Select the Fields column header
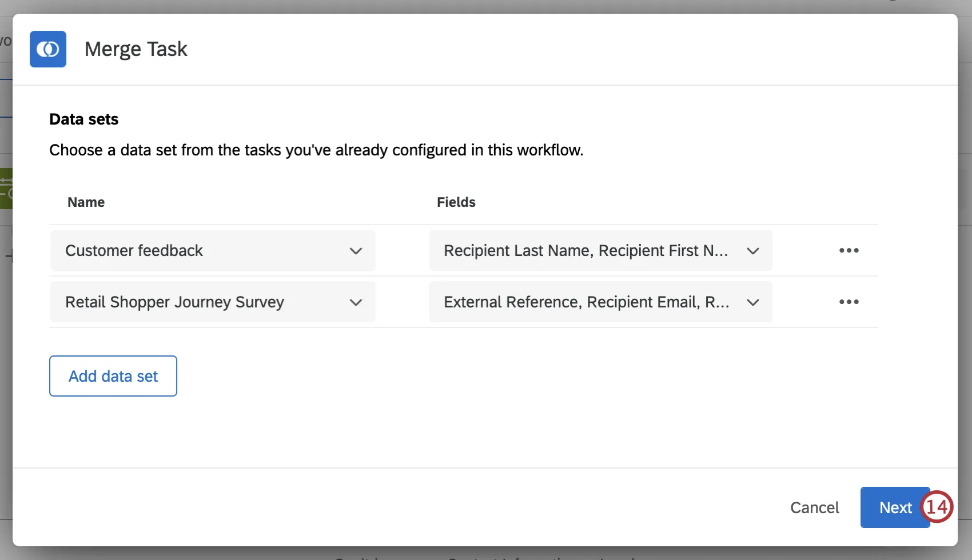Image resolution: width=972 pixels, height=560 pixels. tap(456, 202)
